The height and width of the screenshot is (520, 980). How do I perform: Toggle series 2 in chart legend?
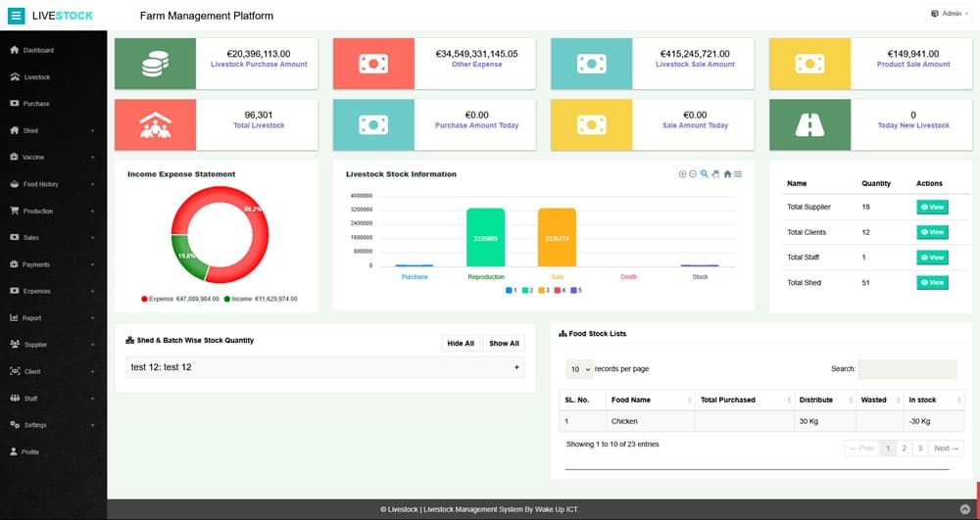pyautogui.click(x=526, y=291)
